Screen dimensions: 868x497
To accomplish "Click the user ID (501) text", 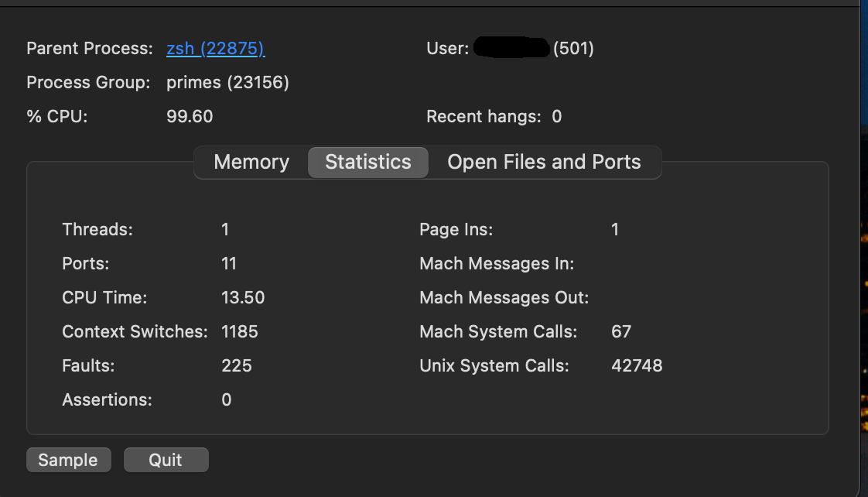I will (x=573, y=49).
